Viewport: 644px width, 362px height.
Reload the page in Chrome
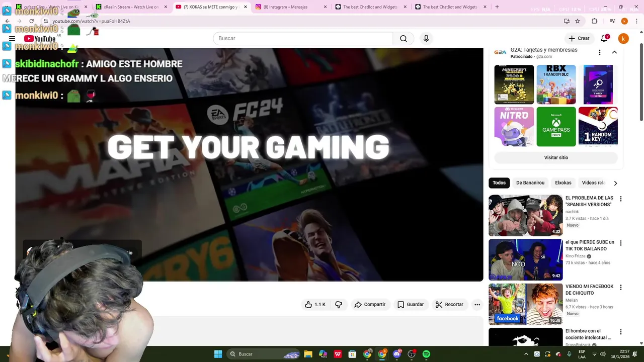click(31, 21)
